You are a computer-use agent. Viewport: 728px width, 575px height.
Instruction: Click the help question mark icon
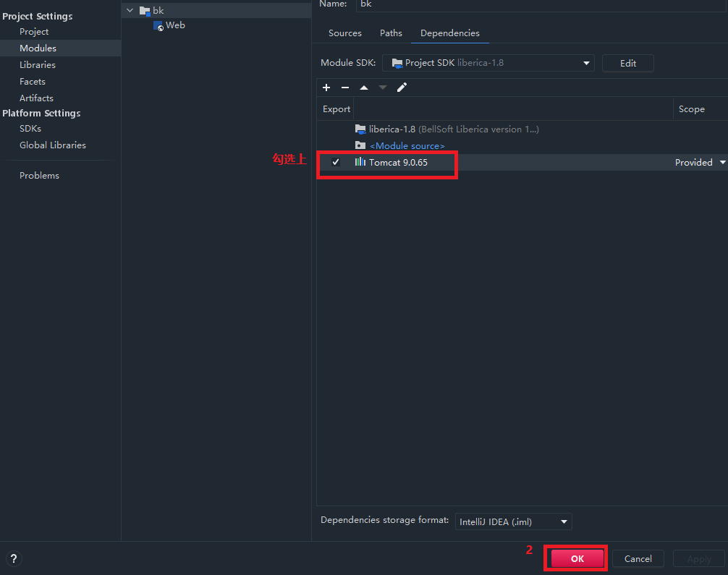[14, 558]
